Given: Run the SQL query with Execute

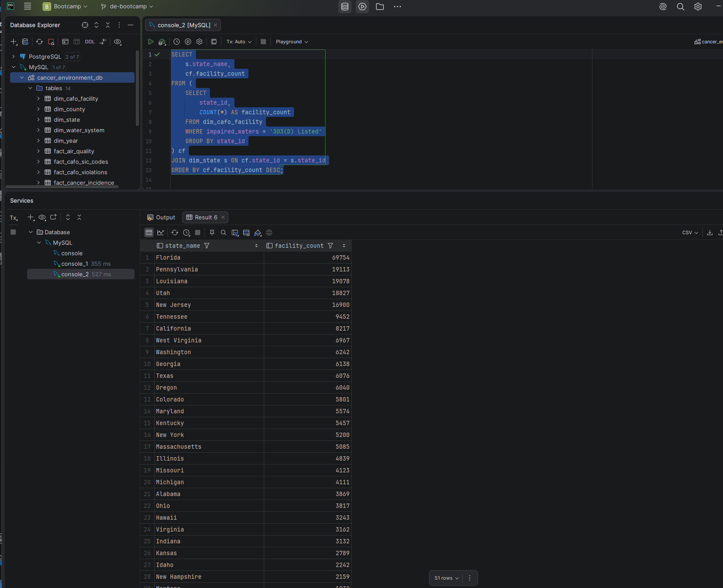Looking at the screenshot, I should click(x=151, y=42).
